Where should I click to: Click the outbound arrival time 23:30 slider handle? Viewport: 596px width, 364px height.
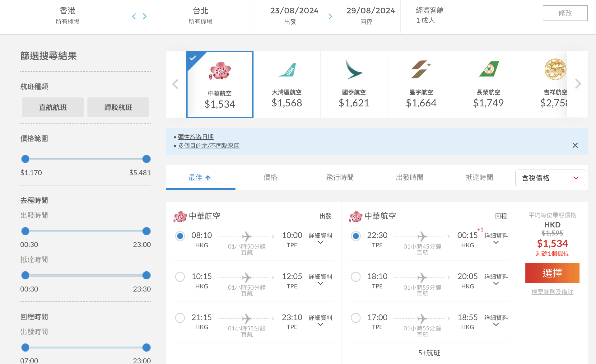point(147,275)
